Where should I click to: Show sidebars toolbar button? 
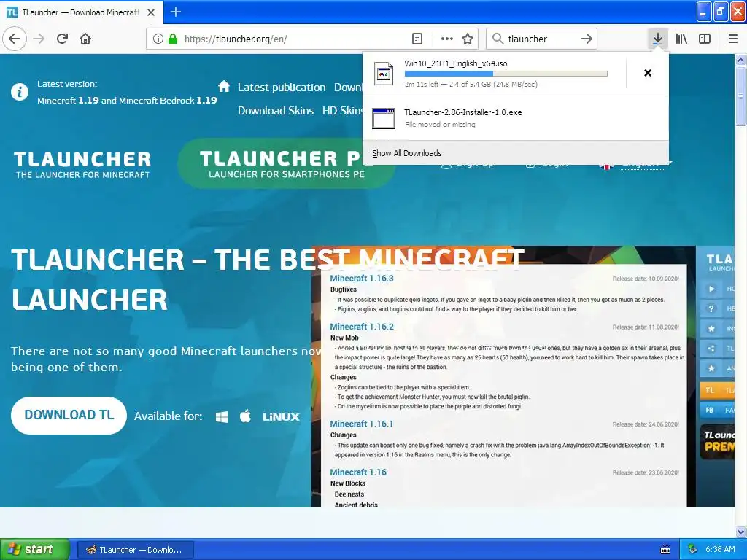705,39
